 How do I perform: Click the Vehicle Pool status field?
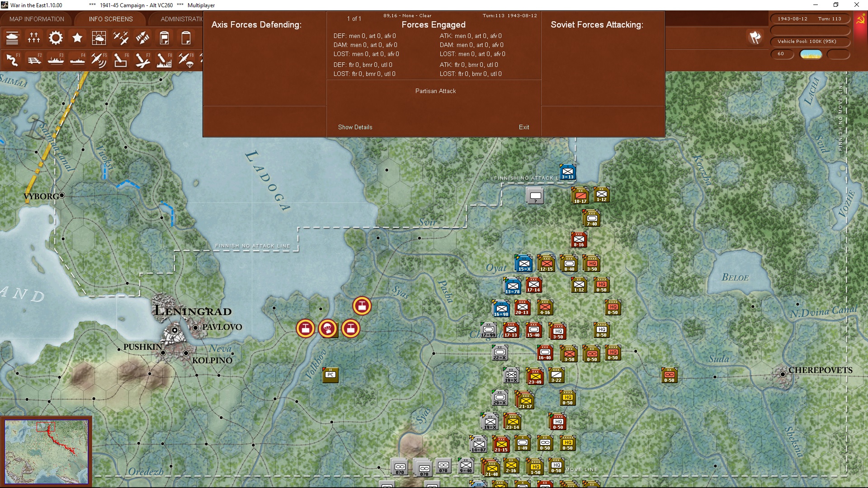click(810, 42)
